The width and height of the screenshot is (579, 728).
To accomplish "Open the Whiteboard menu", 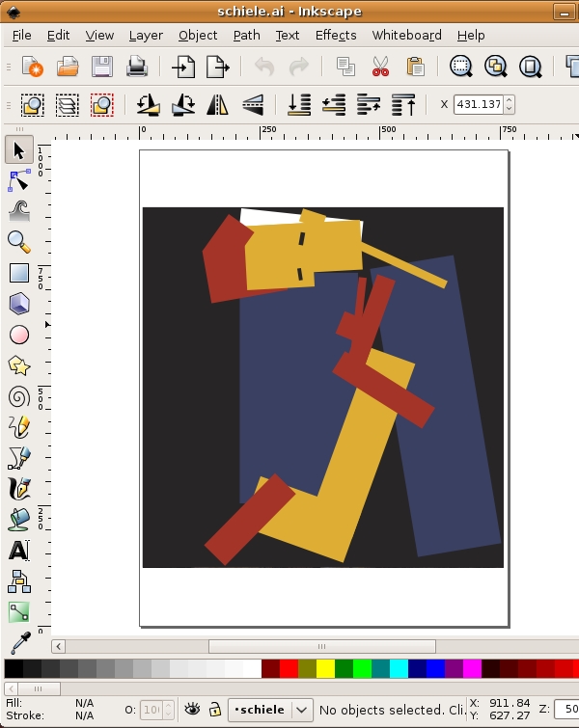I will (406, 36).
